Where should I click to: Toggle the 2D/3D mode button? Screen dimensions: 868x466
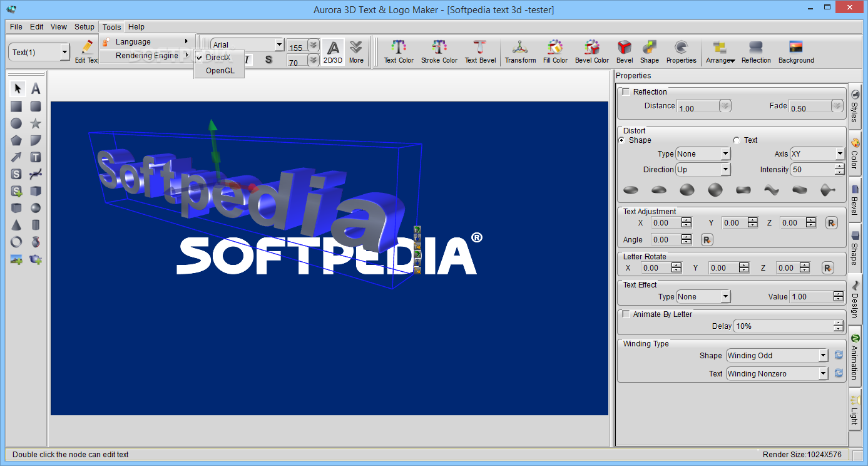[333, 52]
